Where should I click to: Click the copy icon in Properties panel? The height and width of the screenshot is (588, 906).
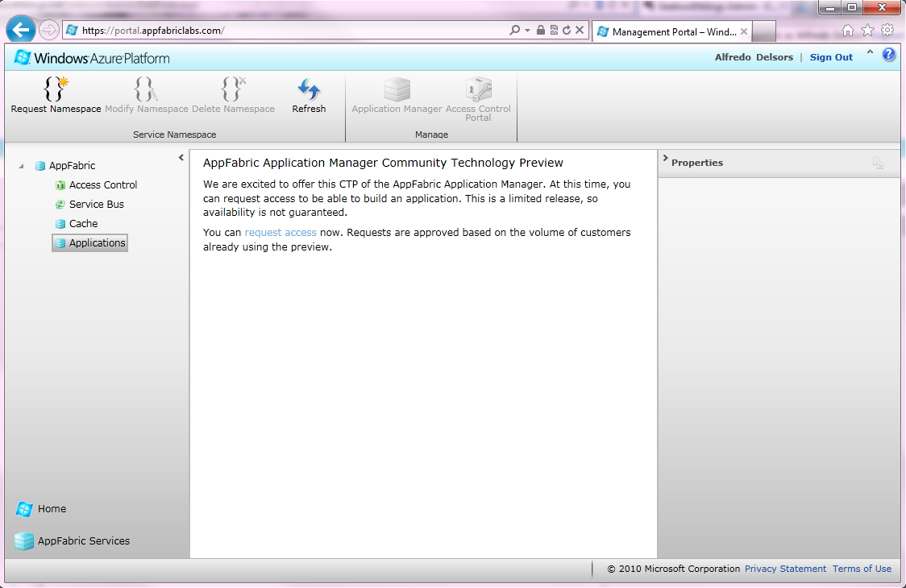[878, 164]
